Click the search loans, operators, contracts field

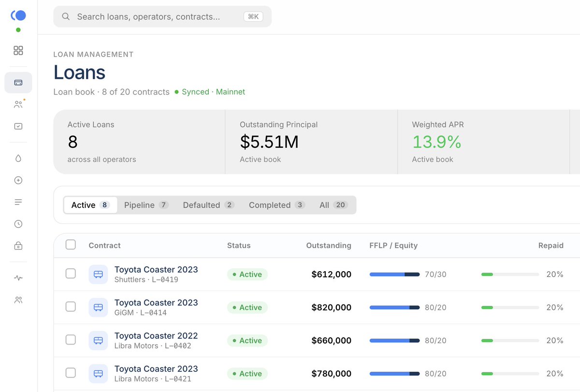tap(162, 16)
